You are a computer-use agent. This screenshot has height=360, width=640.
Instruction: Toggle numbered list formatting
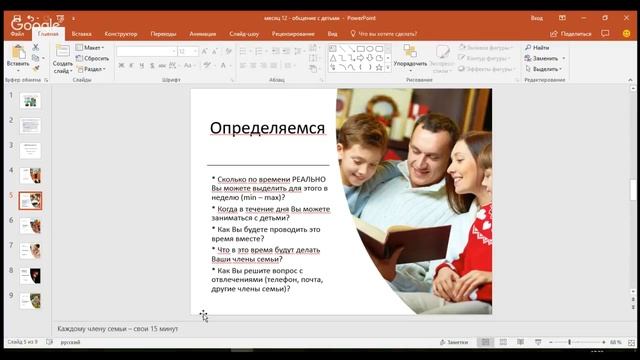coord(259,51)
